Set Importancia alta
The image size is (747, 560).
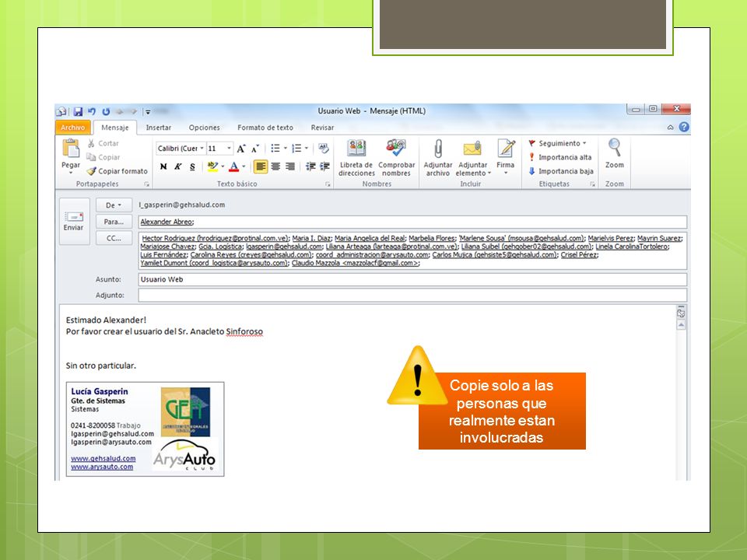[560, 157]
